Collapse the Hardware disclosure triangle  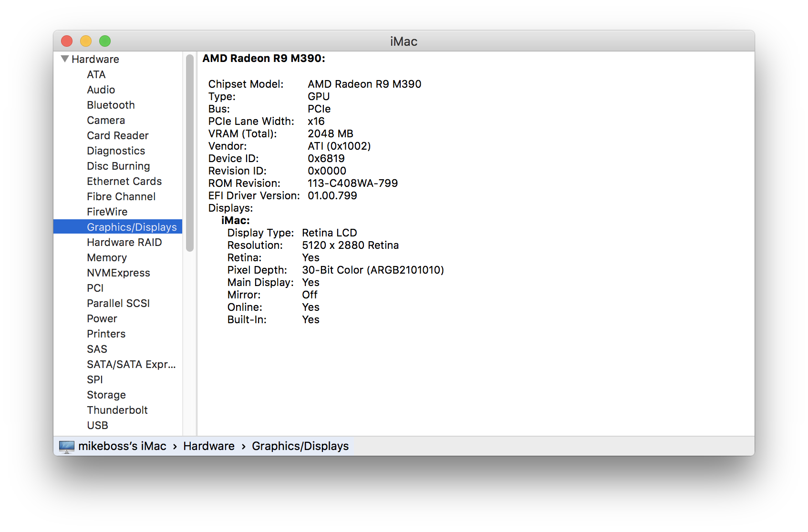click(65, 59)
